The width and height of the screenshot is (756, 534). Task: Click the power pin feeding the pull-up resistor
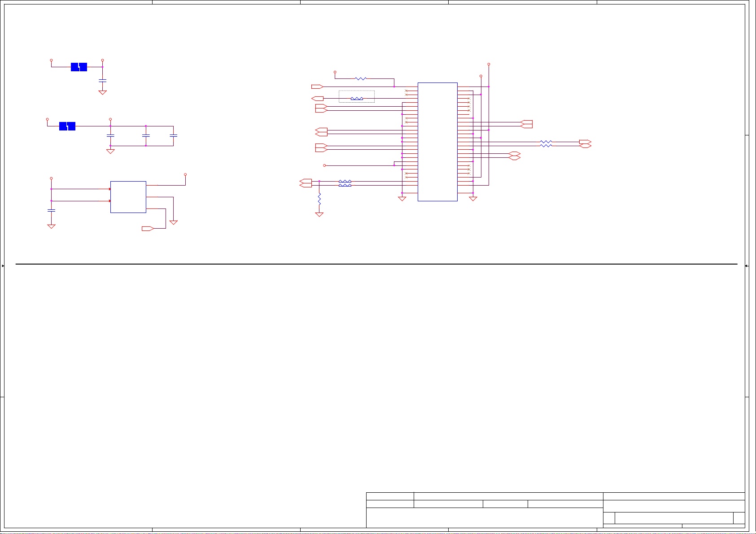tap(335, 72)
